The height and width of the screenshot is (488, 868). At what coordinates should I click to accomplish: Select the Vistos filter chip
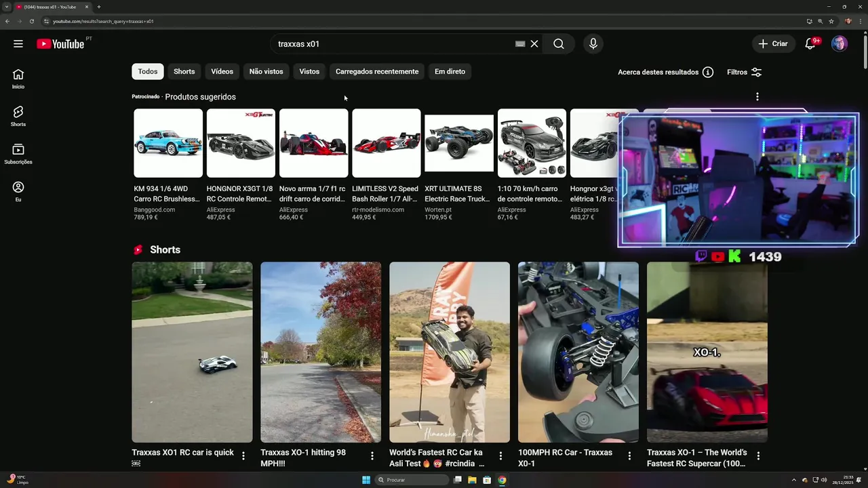coord(309,72)
